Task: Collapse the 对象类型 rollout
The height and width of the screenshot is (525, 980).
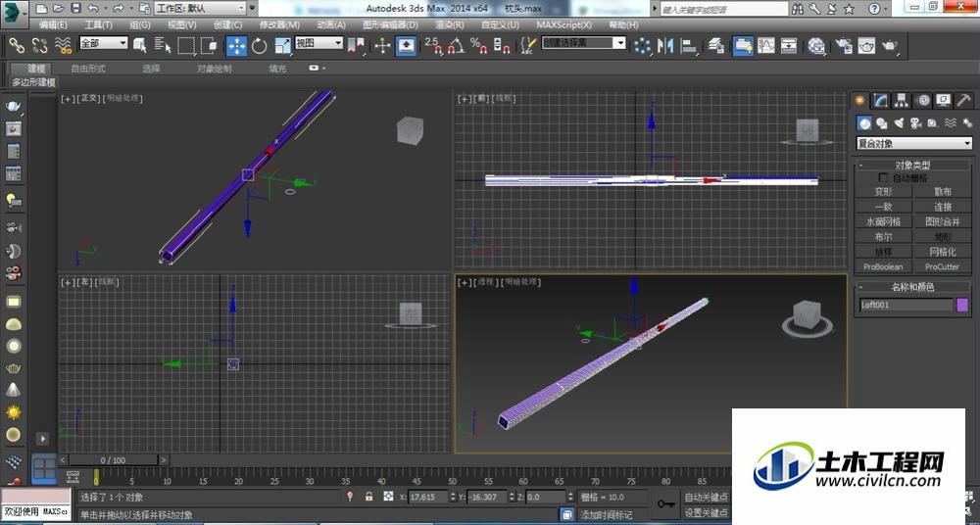Action: tap(913, 165)
